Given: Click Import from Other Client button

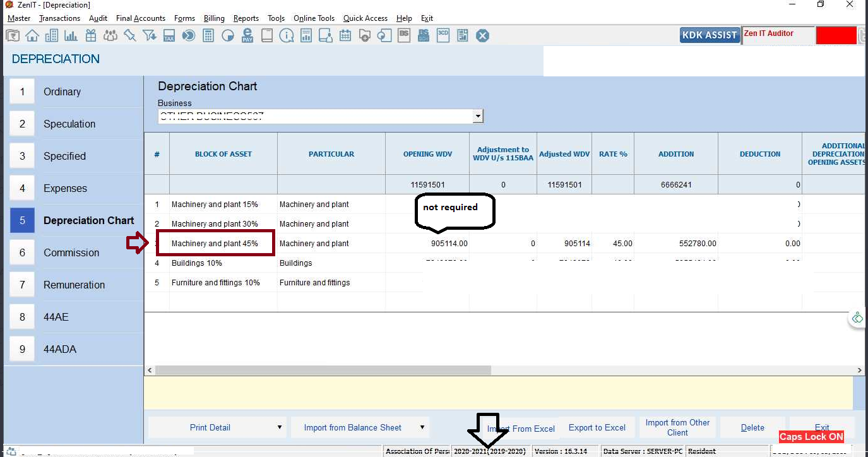Looking at the screenshot, I should pyautogui.click(x=677, y=427).
